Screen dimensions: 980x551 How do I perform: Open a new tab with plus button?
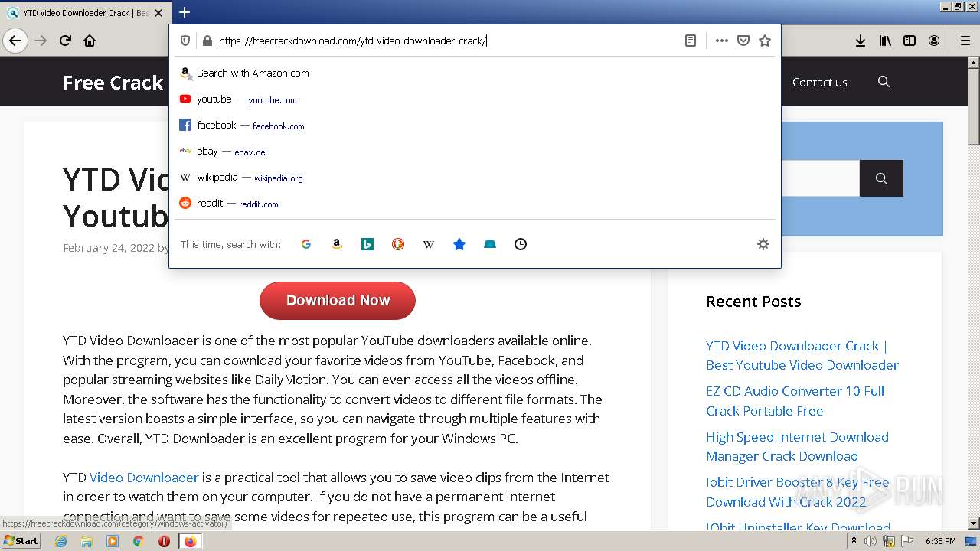coord(185,12)
